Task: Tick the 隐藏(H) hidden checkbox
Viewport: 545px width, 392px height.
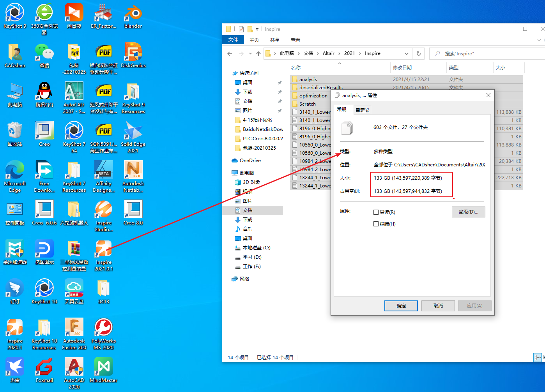Action: click(x=376, y=224)
